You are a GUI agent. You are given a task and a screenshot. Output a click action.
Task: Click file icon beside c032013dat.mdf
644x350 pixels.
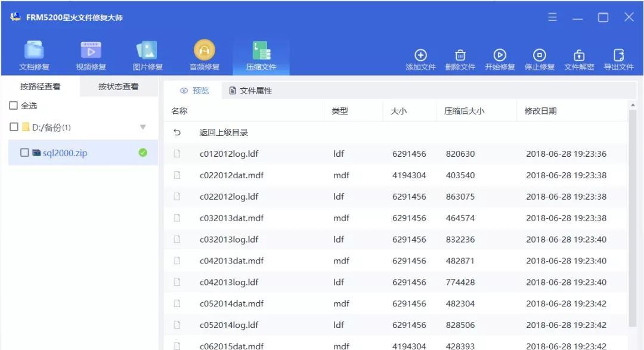coord(177,218)
